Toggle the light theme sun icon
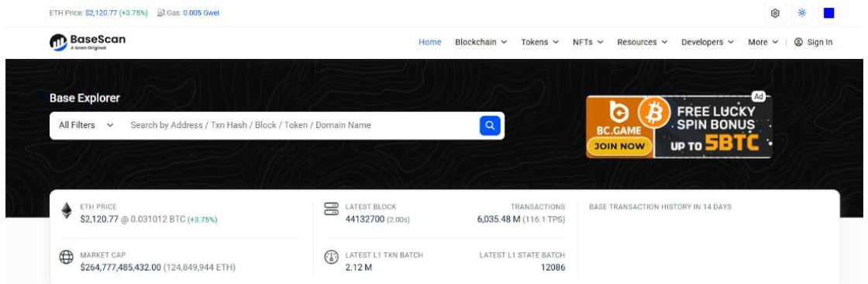The image size is (868, 284). pos(801,13)
